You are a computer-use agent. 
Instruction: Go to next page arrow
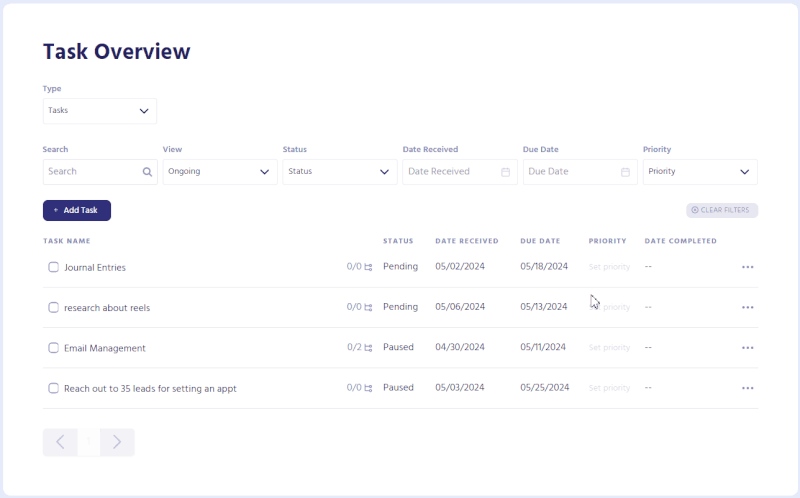pyautogui.click(x=117, y=442)
